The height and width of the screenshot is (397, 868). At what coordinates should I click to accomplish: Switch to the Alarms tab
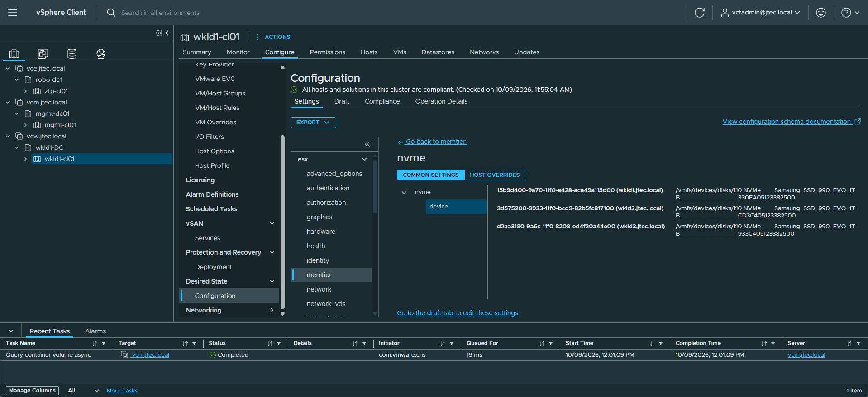[95, 331]
